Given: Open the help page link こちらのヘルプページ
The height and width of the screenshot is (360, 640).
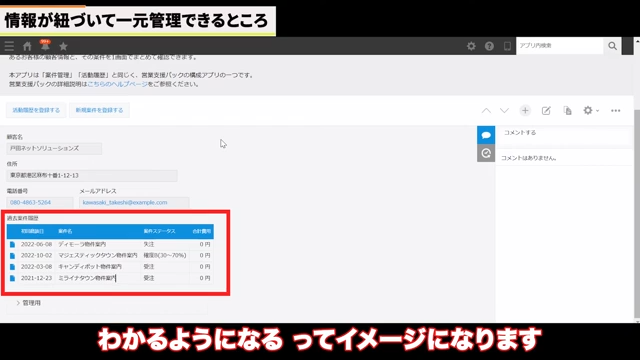Looking at the screenshot, I should click(x=118, y=84).
